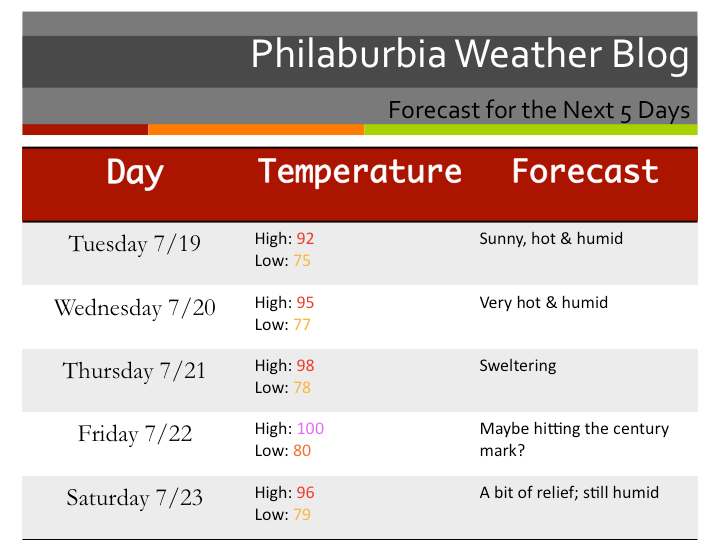
Task: Select the Saturday 7/23 day label
Action: pos(135,497)
